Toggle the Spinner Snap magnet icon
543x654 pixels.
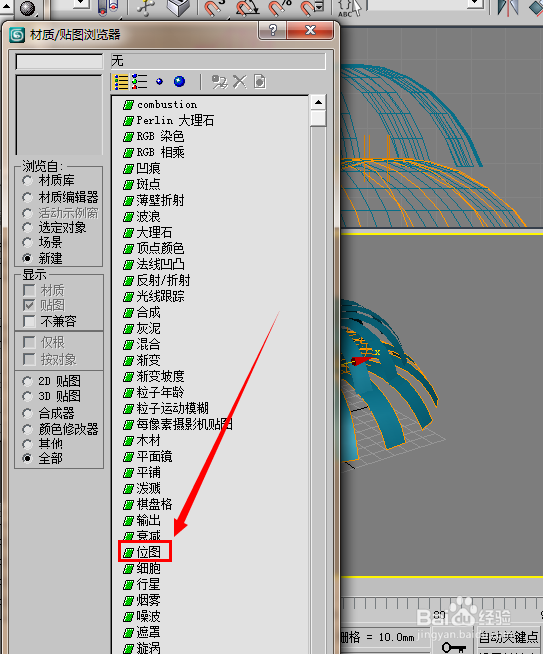(311, 8)
